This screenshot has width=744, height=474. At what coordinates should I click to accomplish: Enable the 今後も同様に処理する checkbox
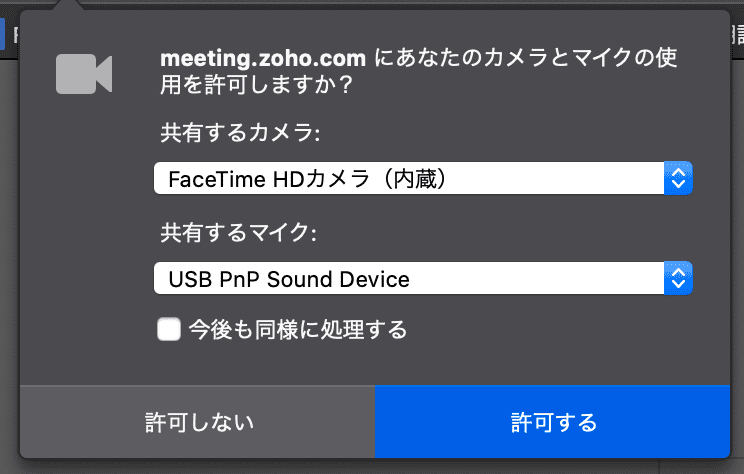[169, 329]
